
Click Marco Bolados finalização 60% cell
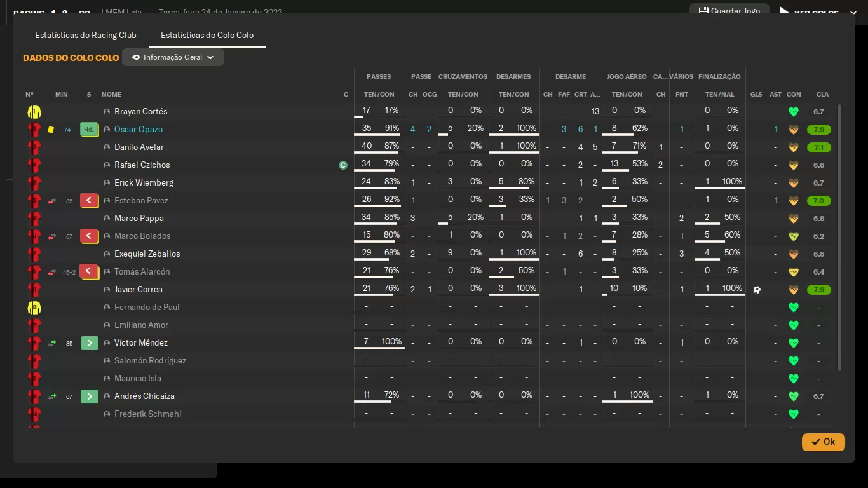pos(719,236)
